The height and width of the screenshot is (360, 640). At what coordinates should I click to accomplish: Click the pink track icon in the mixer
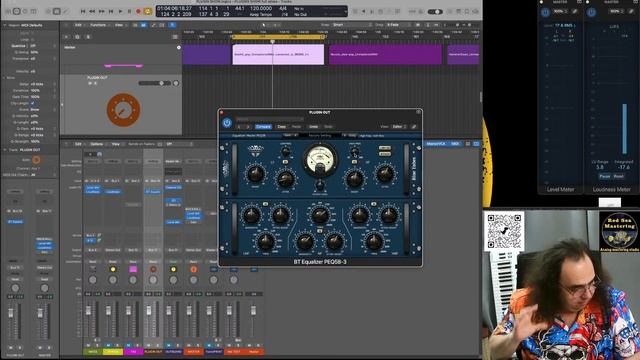tap(133, 269)
